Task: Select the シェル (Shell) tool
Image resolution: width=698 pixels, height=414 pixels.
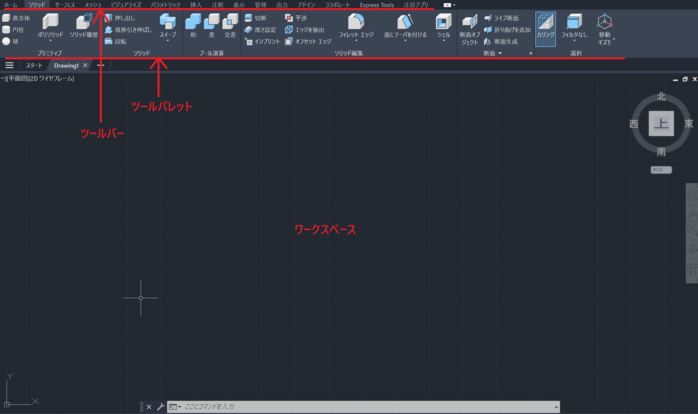Action: point(443,24)
